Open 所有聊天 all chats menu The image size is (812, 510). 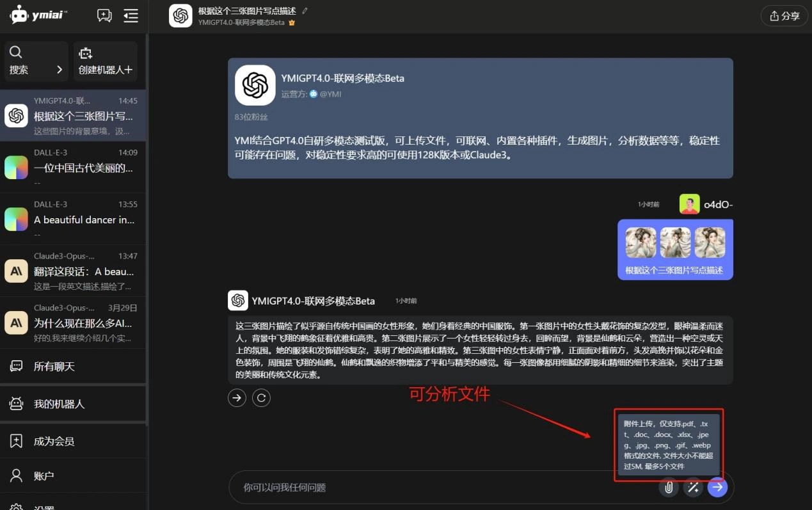73,367
